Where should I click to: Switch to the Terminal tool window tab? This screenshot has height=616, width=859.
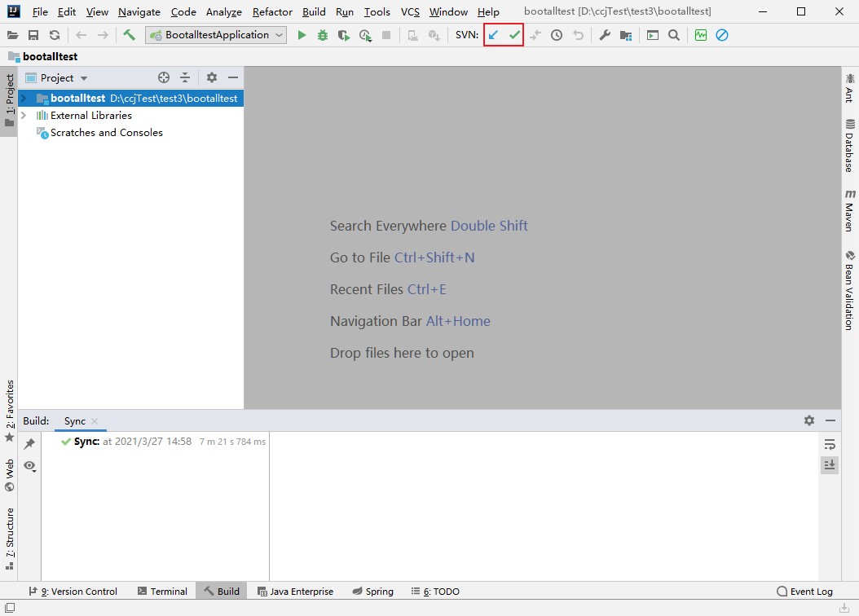[162, 592]
